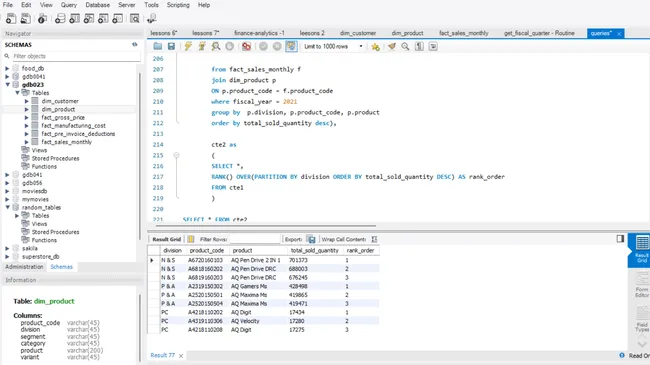Close the queries tab

619,34
